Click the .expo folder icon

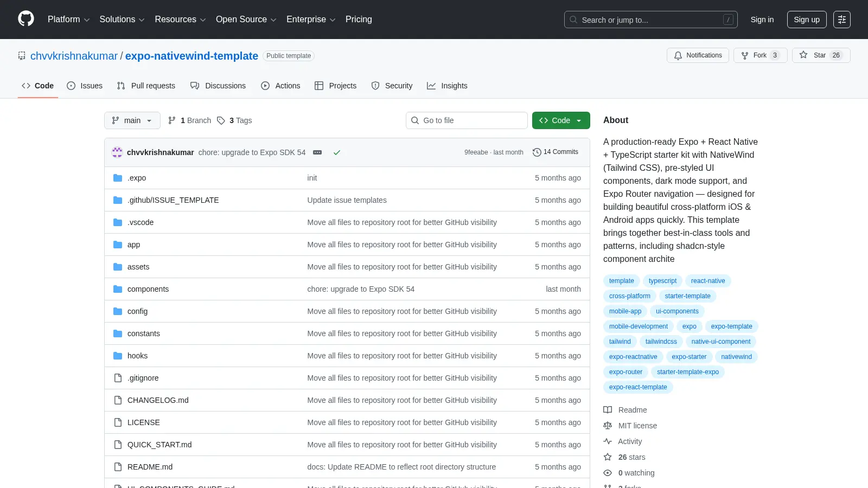(118, 178)
